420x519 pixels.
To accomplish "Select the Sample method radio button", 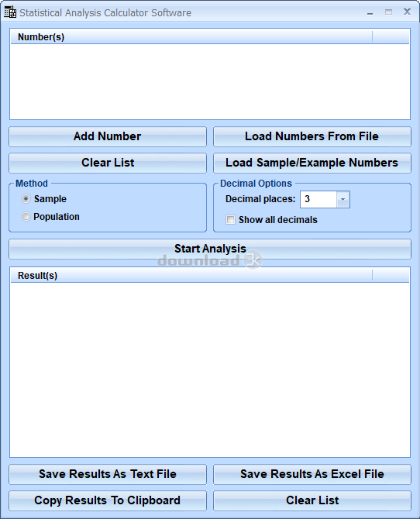I will 26,198.
